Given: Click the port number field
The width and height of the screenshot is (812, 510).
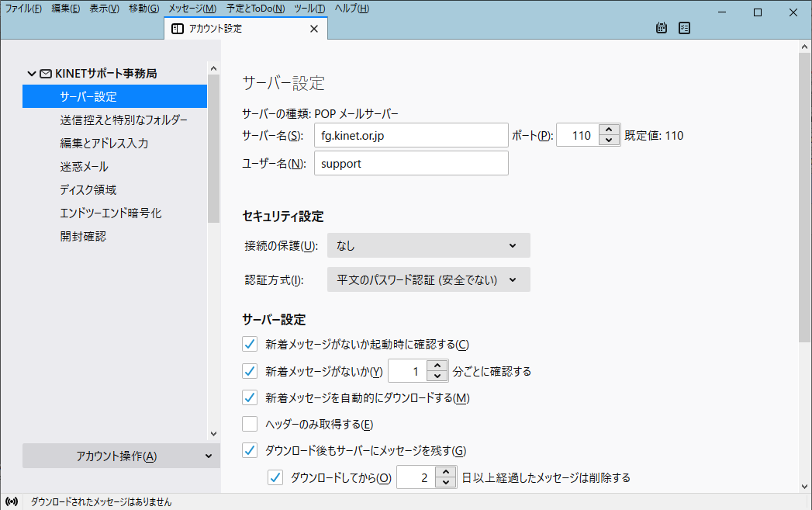Looking at the screenshot, I should point(578,135).
